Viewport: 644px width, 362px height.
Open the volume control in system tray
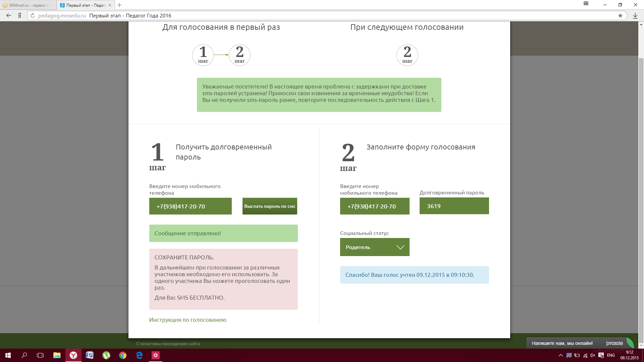point(593,355)
